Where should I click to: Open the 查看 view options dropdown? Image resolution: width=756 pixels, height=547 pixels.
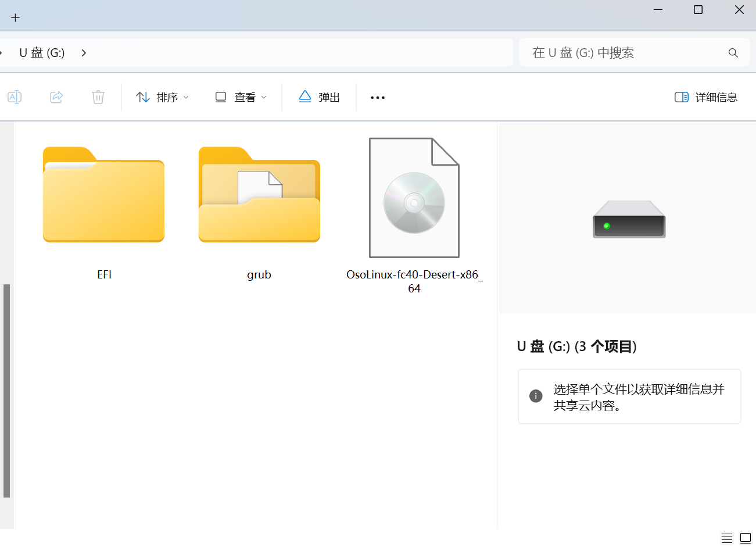[x=241, y=97]
